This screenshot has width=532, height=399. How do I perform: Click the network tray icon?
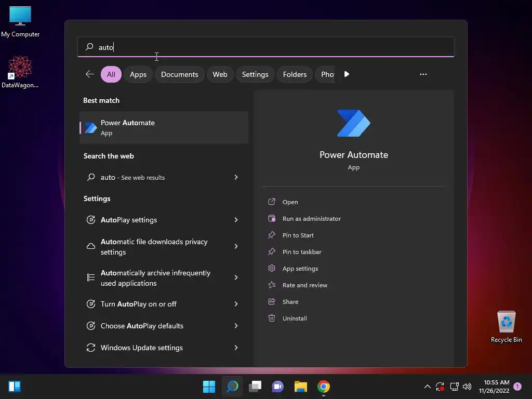coord(454,387)
